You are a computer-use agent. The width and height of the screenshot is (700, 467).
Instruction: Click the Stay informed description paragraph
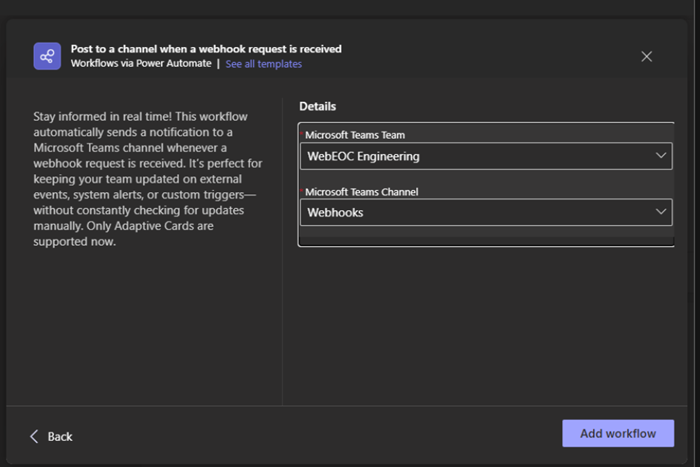[138, 179]
